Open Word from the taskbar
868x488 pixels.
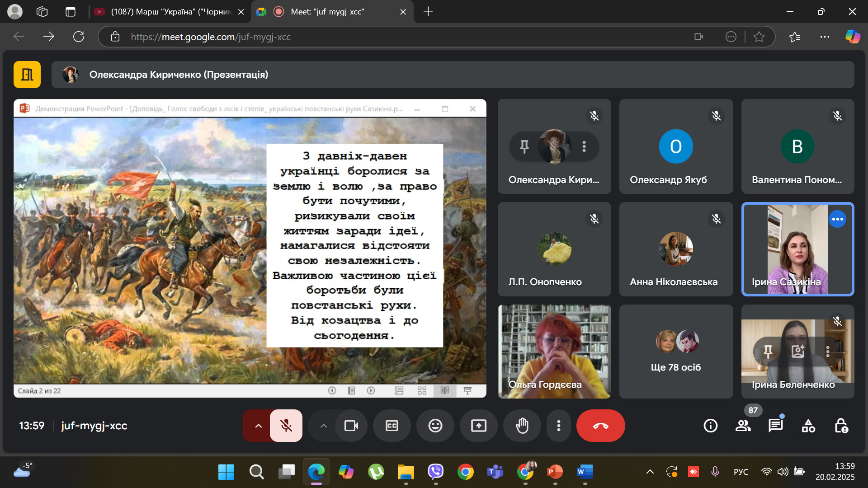(x=585, y=472)
